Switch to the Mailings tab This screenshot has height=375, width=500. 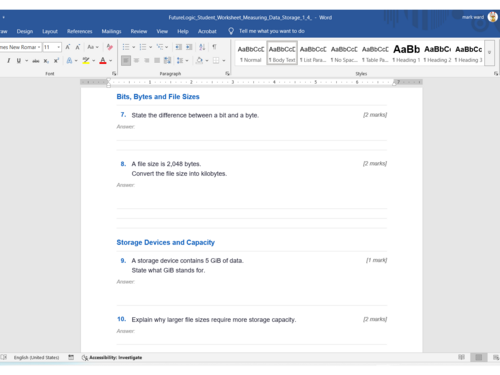click(x=111, y=31)
